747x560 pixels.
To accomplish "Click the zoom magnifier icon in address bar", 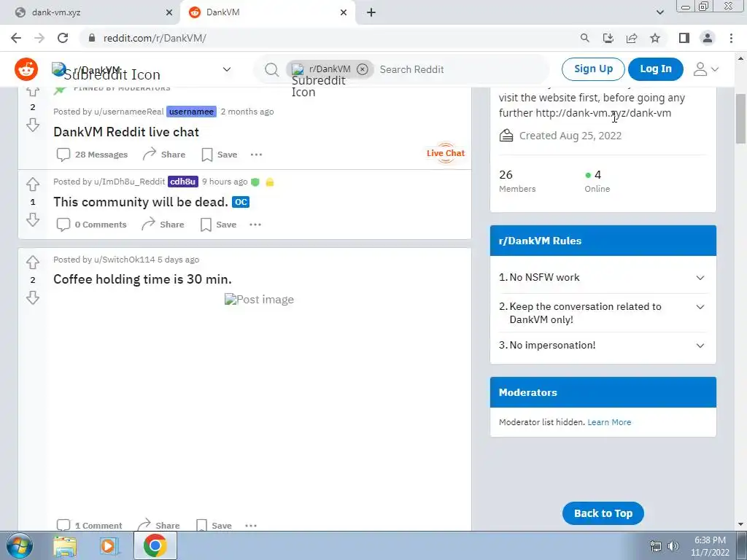I will coord(584,38).
